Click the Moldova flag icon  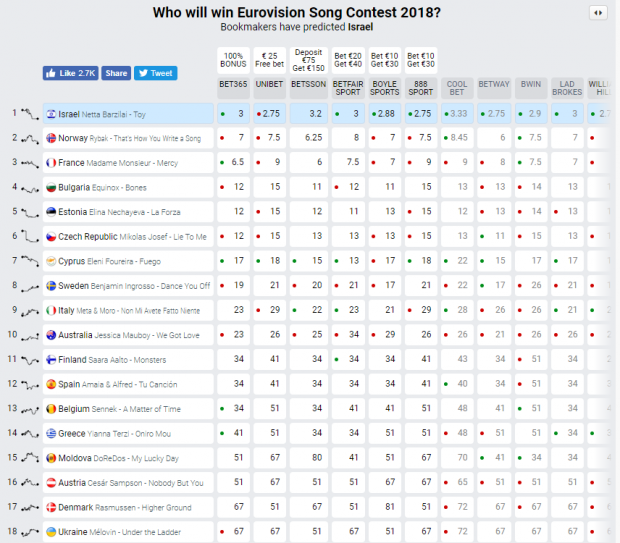(51, 458)
